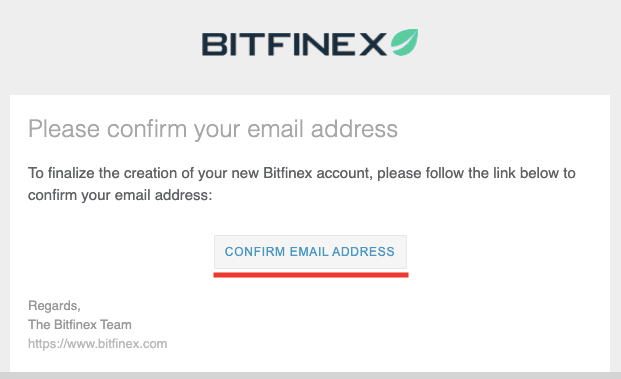This screenshot has width=621, height=379.
Task: Click the letter 'B' in the BITFINEX logo
Action: [214, 44]
